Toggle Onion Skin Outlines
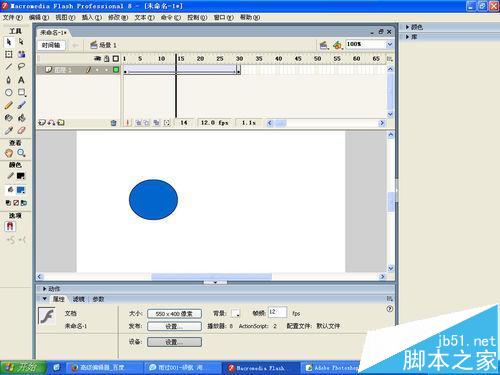 (146, 123)
